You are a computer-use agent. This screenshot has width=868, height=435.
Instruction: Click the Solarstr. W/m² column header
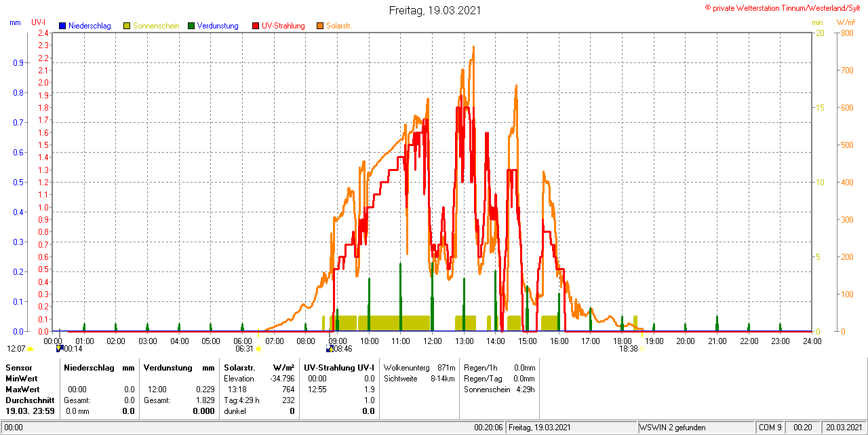point(259,367)
